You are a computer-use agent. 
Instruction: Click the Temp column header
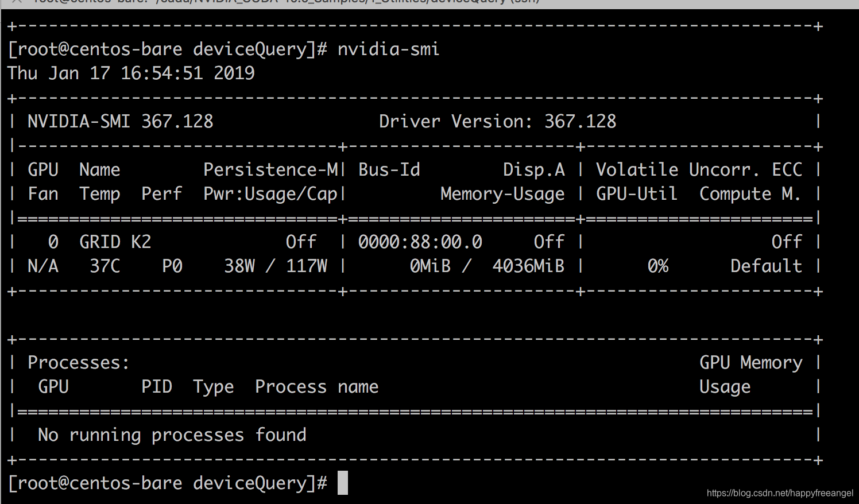(x=100, y=195)
